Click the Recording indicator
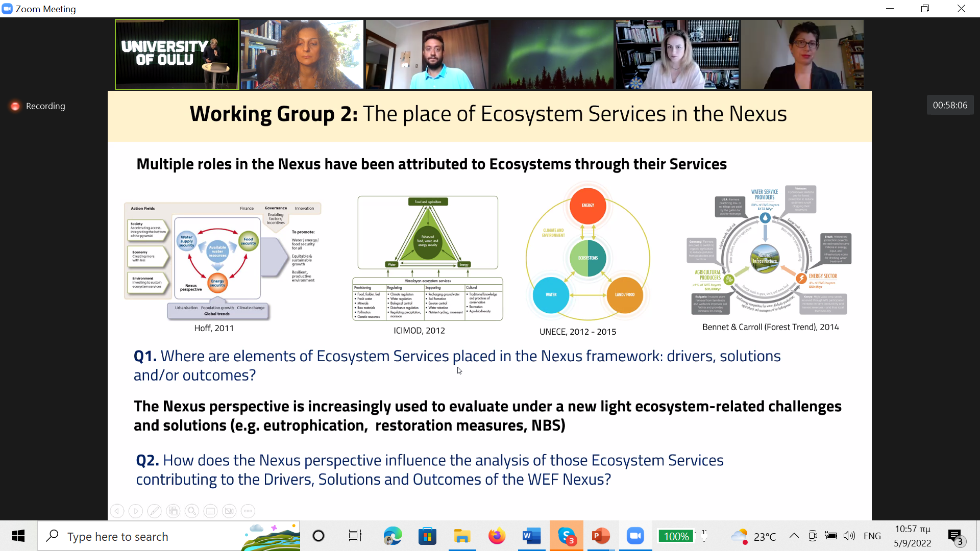 38,106
